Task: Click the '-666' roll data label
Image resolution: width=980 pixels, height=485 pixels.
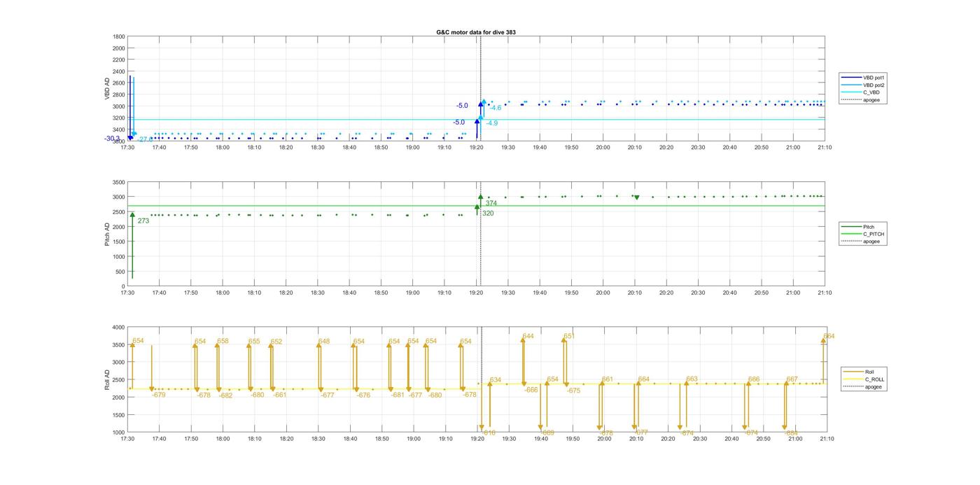Action: click(x=531, y=390)
